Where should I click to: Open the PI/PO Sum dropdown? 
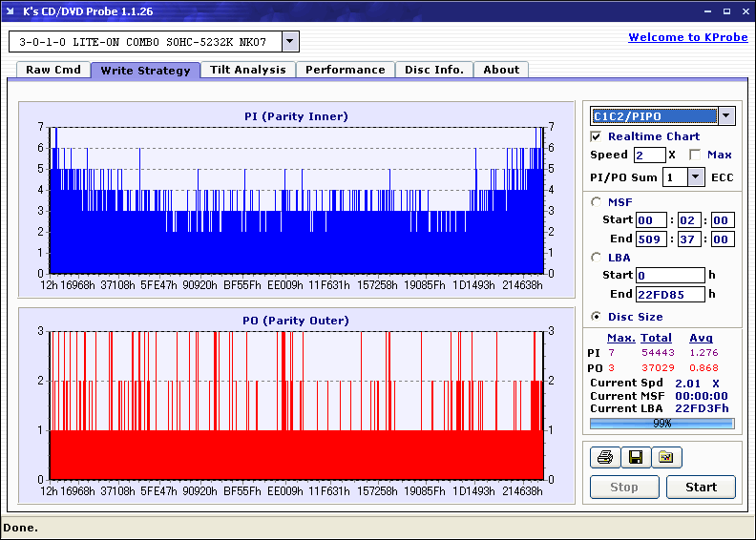[696, 177]
